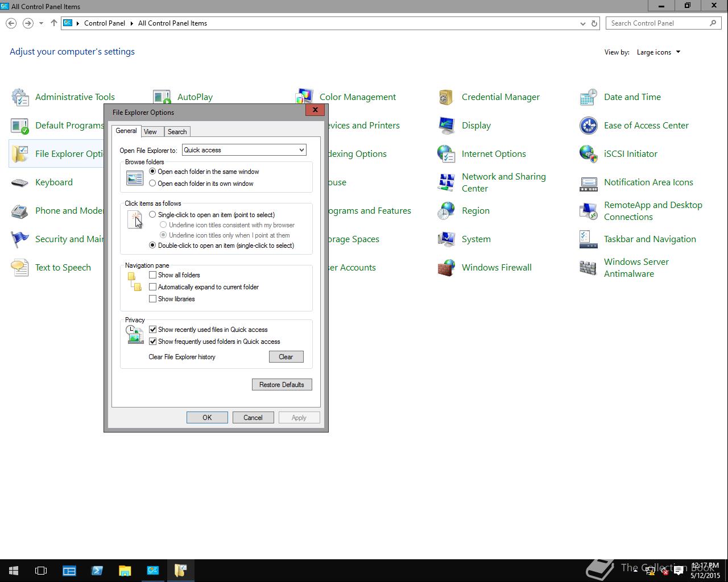Select Open each folder in its own window
Screen dimensions: 728x582
coord(152,184)
